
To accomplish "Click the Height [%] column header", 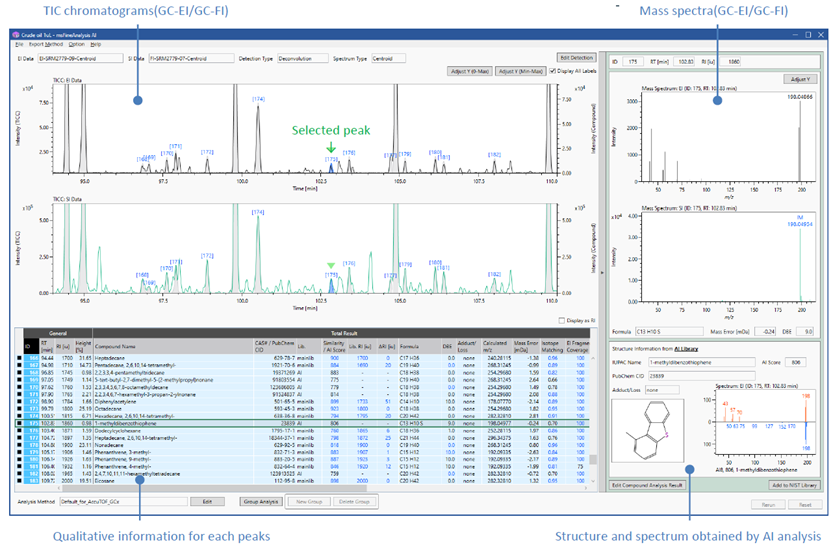I will click(x=83, y=346).
